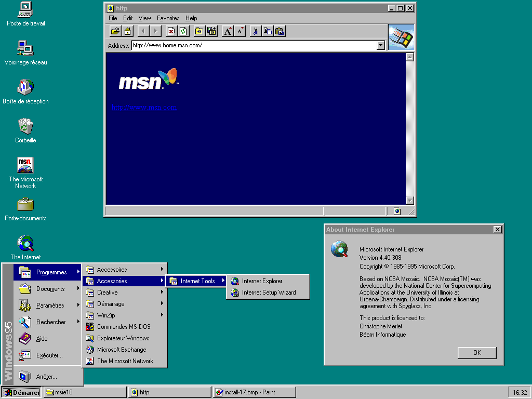Click the Add to Favorites toolbar icon
The height and width of the screenshot is (399, 532).
pos(211,31)
